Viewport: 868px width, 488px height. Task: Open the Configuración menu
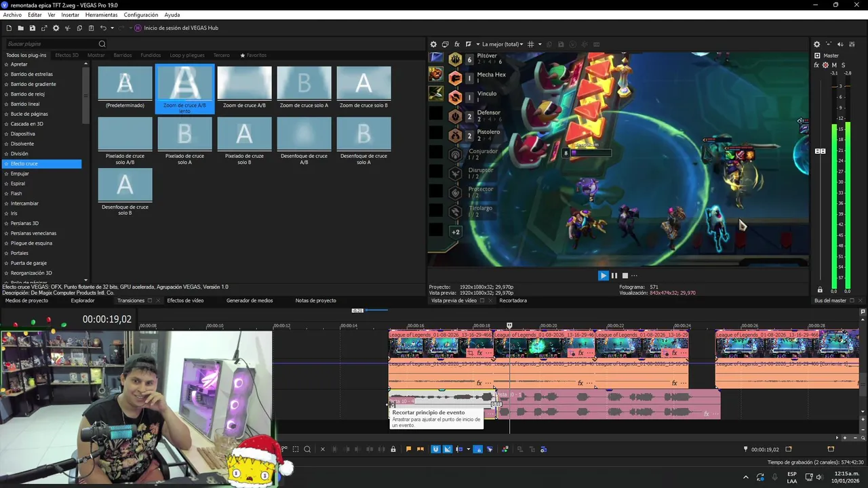point(140,15)
